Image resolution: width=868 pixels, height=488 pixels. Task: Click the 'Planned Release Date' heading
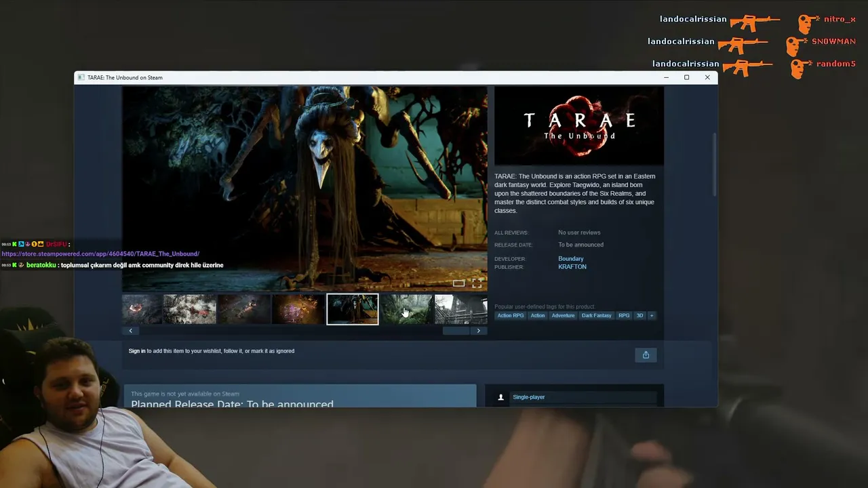tap(232, 404)
